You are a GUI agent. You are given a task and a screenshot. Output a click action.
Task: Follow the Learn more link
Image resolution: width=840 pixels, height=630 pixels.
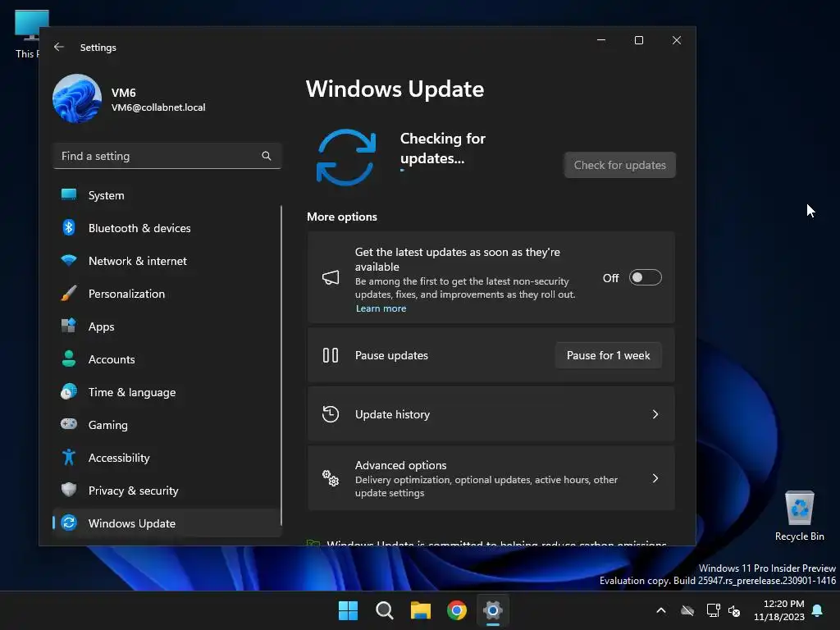381,308
